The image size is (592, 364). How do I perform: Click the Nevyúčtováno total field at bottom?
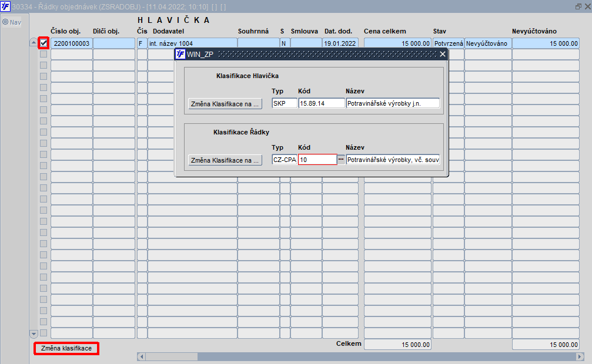tap(546, 345)
